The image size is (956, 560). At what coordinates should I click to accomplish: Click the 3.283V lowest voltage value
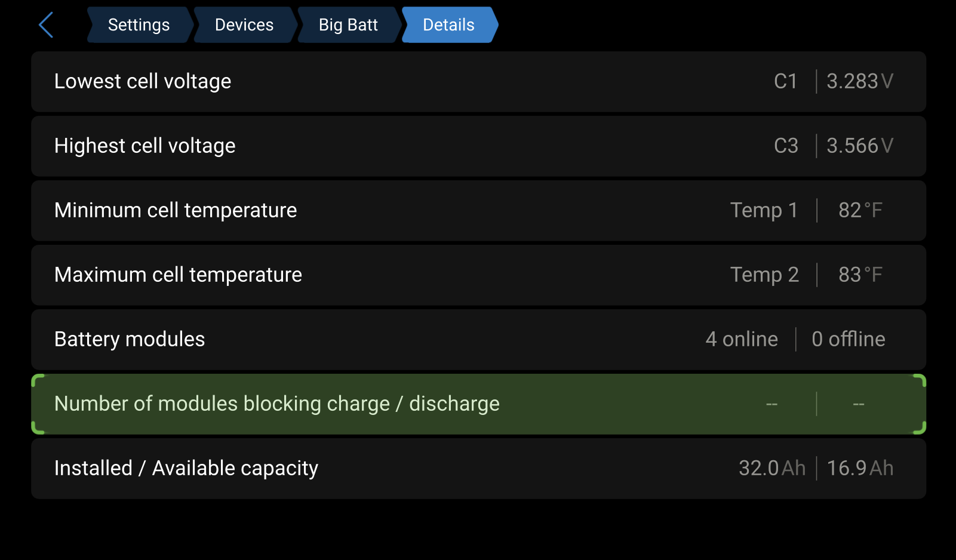(860, 81)
